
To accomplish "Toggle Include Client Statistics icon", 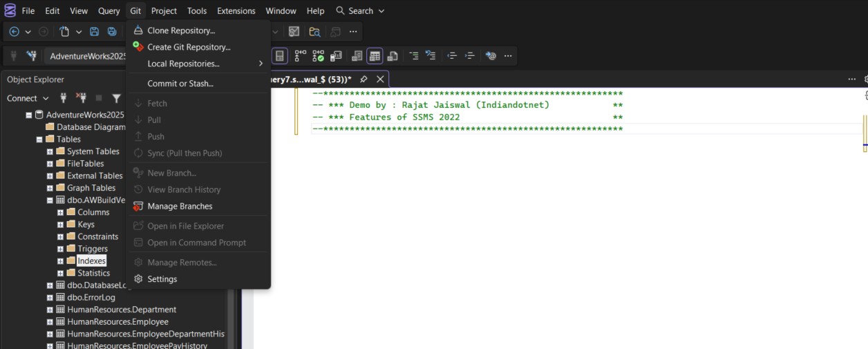I will [x=337, y=56].
